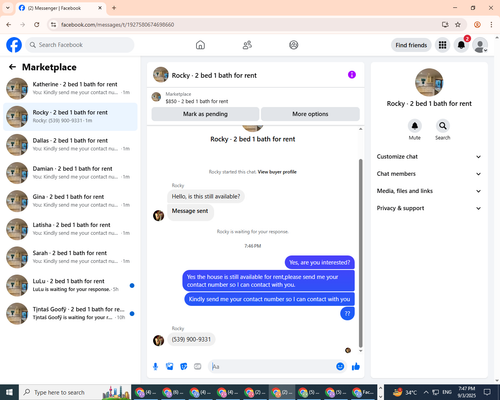The width and height of the screenshot is (500, 400).
Task: Click Rocky's large profile picture in sidebar
Action: click(x=429, y=82)
